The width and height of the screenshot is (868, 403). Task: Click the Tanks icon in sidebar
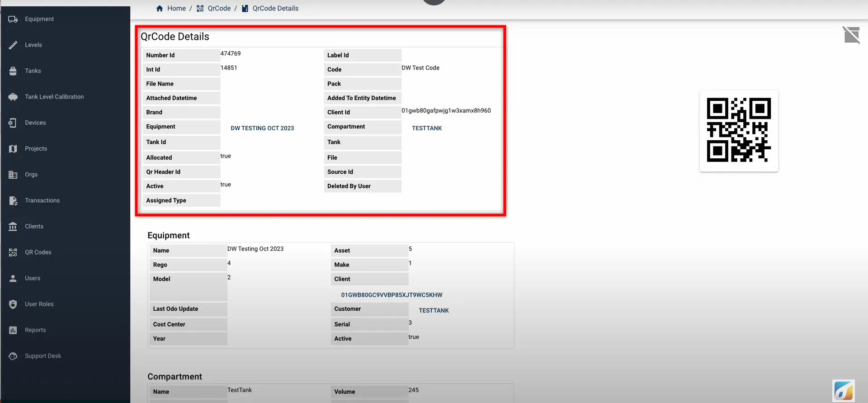click(x=13, y=71)
